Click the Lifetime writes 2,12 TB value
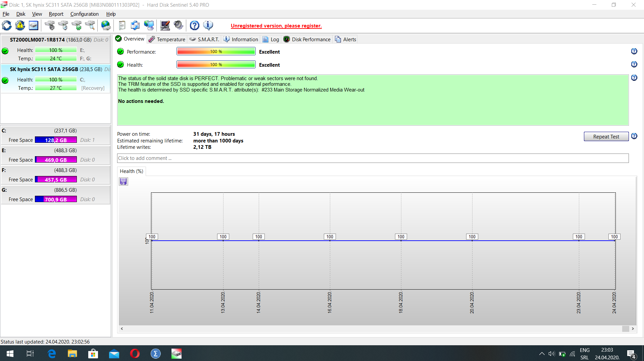644x361 pixels. point(202,147)
